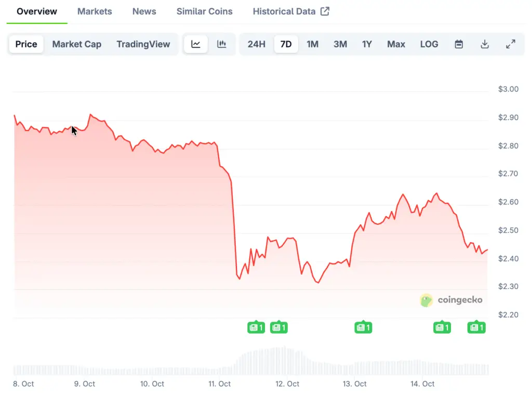Image resolution: width=532 pixels, height=394 pixels.
Task: Toggle LOG scale on the chart
Action: [x=429, y=44]
